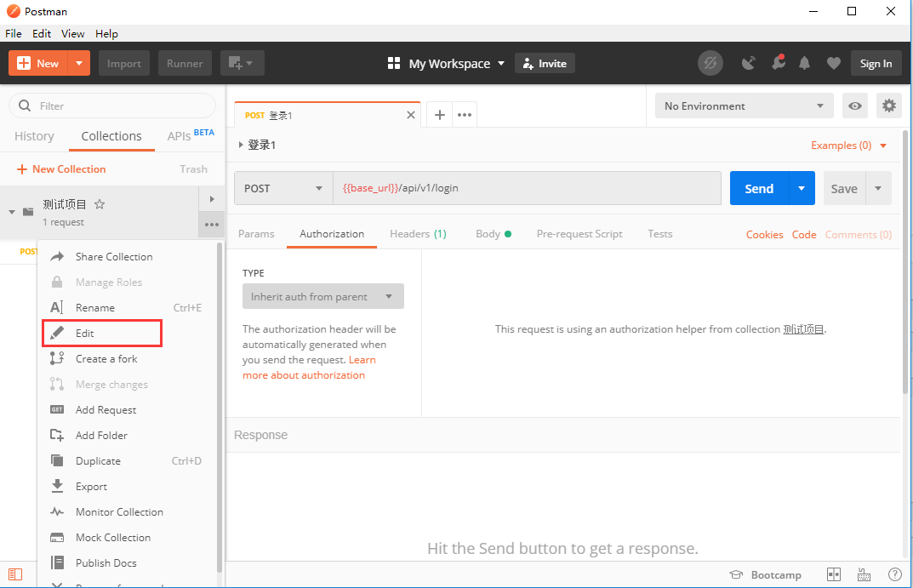Toggle sidebar icon in status bar
The height and width of the screenshot is (588, 913).
pos(15,574)
